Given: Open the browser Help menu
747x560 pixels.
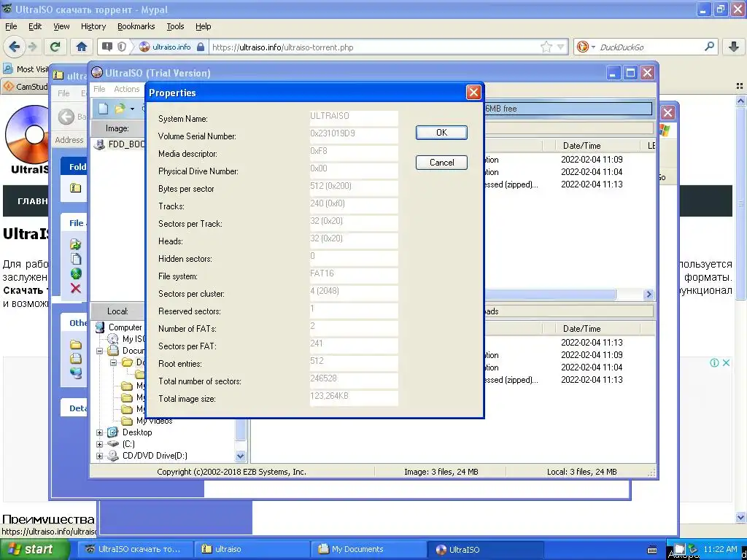Looking at the screenshot, I should click(x=203, y=26).
